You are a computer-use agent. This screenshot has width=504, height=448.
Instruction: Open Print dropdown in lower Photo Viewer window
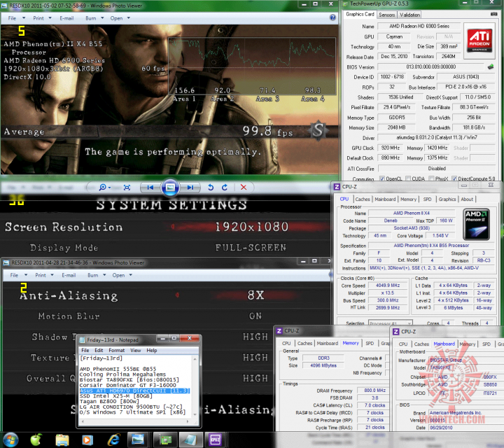44,275
